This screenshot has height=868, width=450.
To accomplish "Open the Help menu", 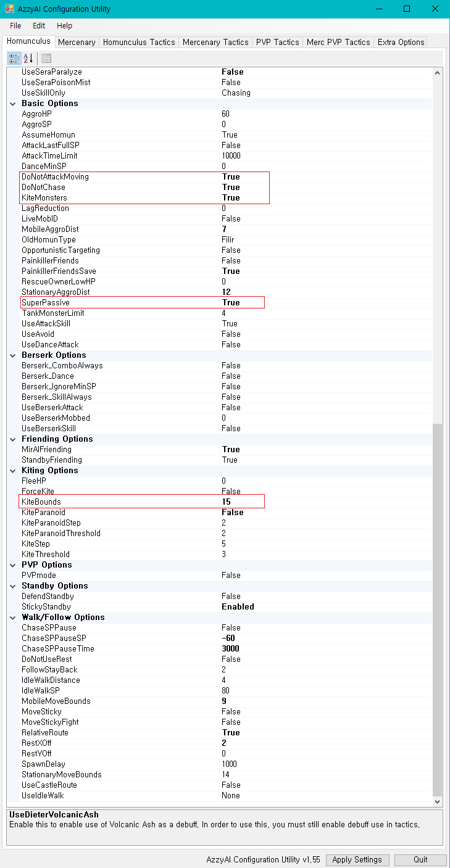I will pyautogui.click(x=64, y=26).
